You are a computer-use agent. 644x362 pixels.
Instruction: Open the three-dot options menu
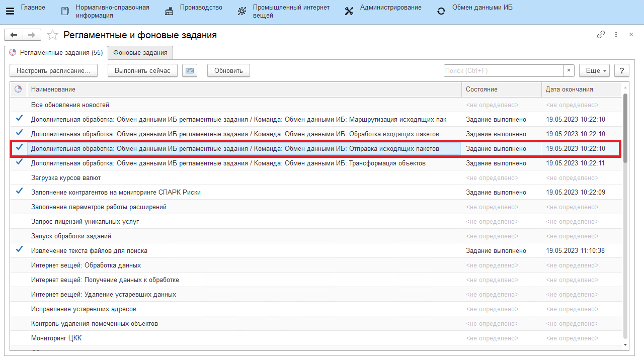tap(616, 35)
